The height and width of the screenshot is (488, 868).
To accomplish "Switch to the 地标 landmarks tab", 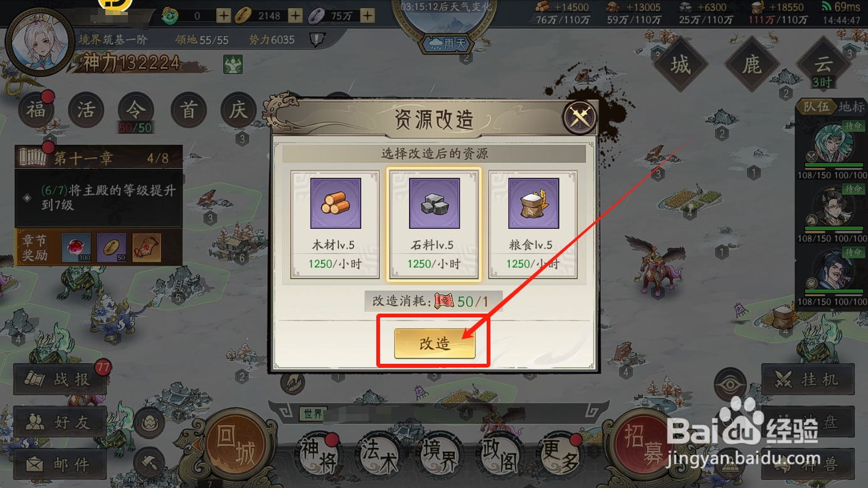I will (x=852, y=107).
